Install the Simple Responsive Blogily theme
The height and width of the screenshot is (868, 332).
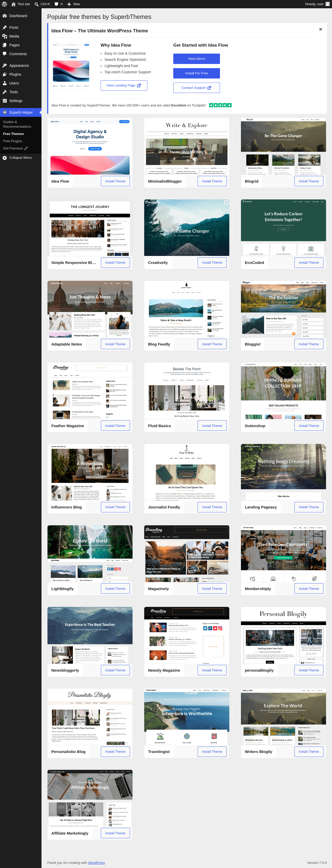115,262
